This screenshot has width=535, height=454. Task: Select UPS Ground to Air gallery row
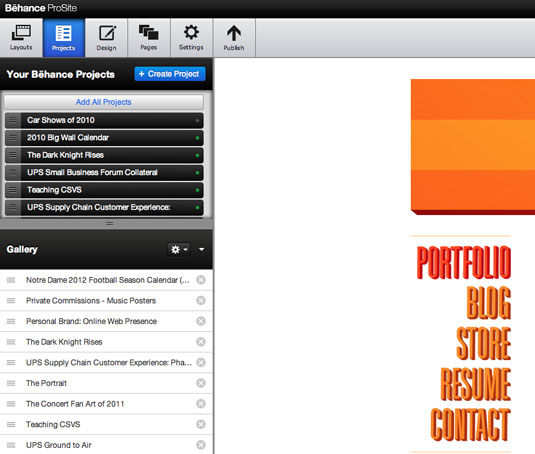click(x=106, y=445)
